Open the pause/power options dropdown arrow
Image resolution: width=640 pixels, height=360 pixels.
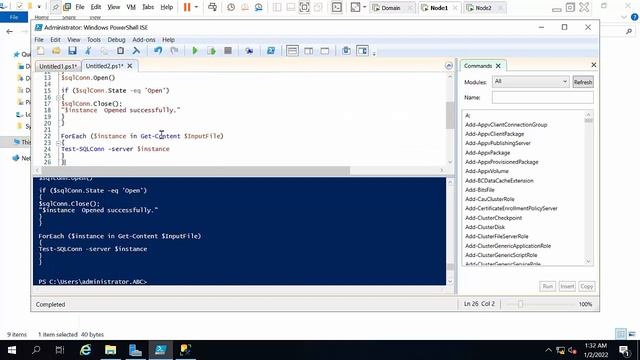point(196,7)
